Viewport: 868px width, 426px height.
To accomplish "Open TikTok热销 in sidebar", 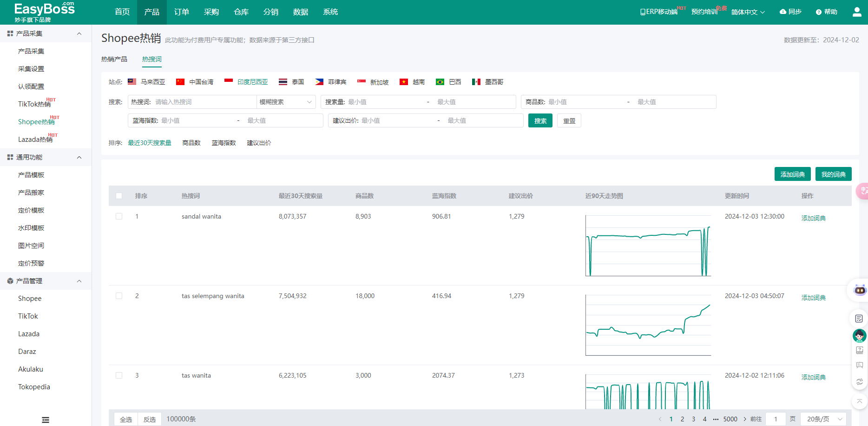I will point(34,104).
